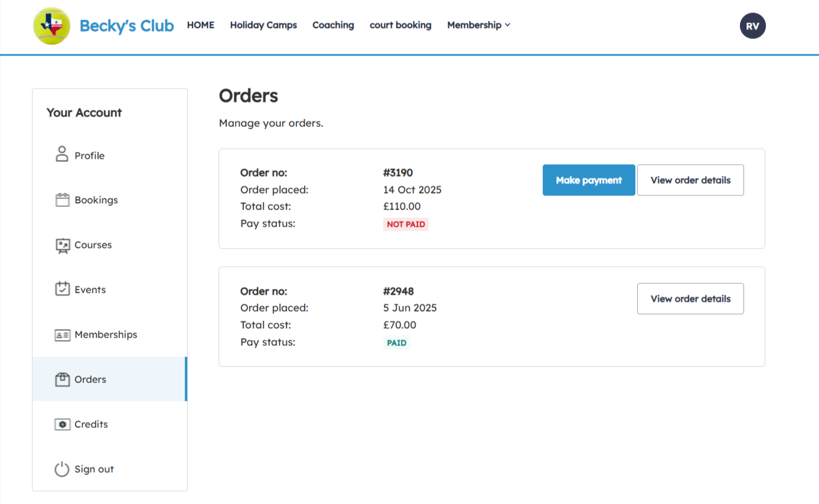Open Memberships using ID card icon

click(62, 335)
